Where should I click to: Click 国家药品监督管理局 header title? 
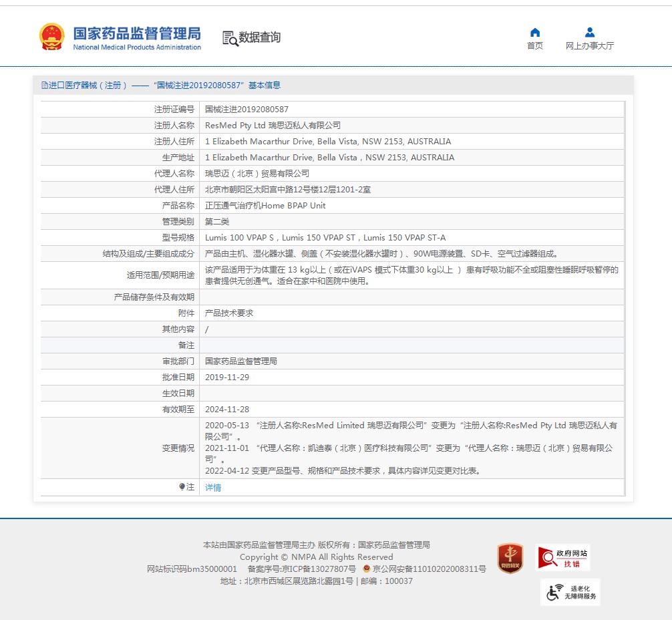click(137, 33)
